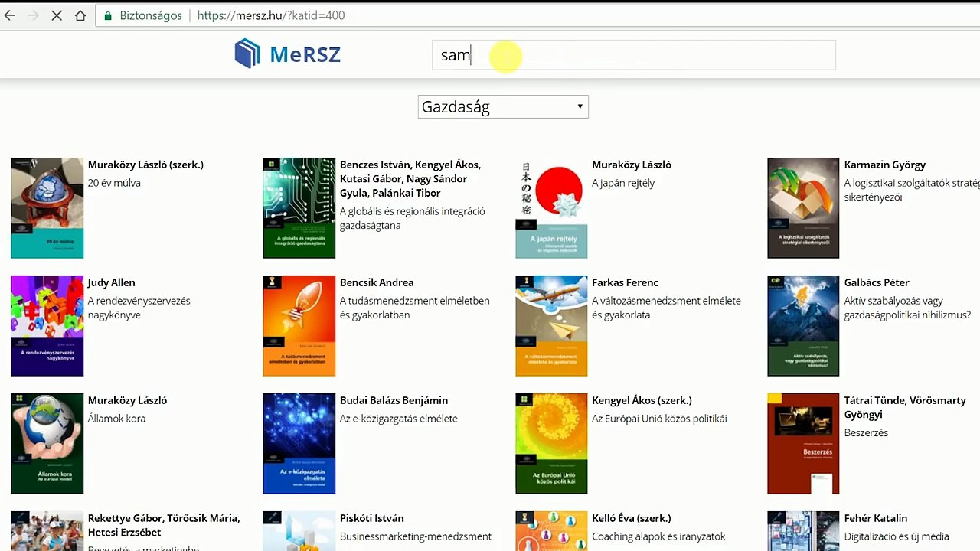This screenshot has width=980, height=551.
Task: Click title 'Az e-közigazgatás elmélete'
Action: [x=398, y=419]
